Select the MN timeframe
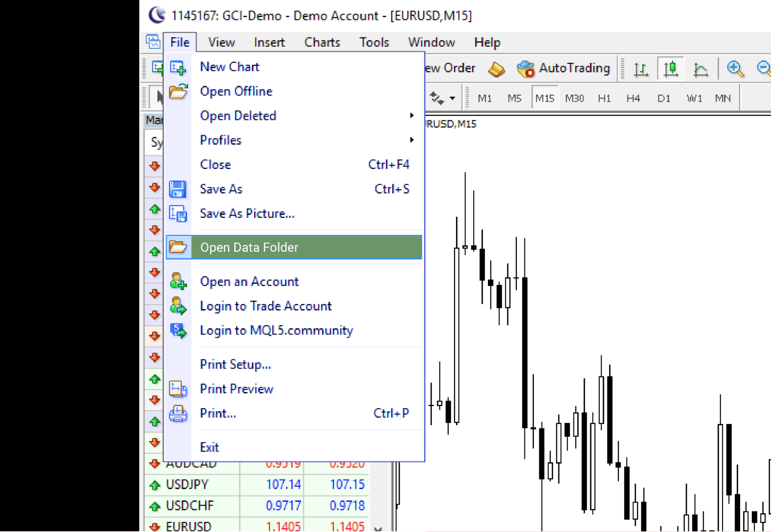The height and width of the screenshot is (532, 771). click(x=723, y=98)
